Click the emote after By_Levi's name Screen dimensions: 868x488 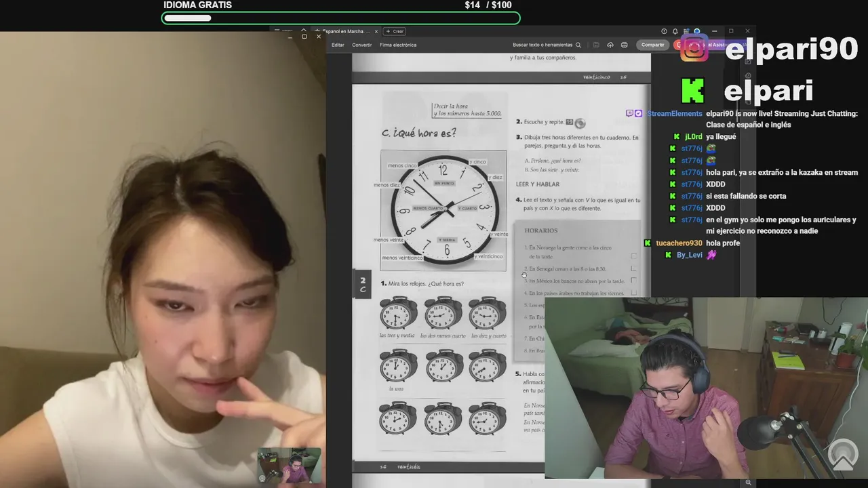pyautogui.click(x=711, y=255)
